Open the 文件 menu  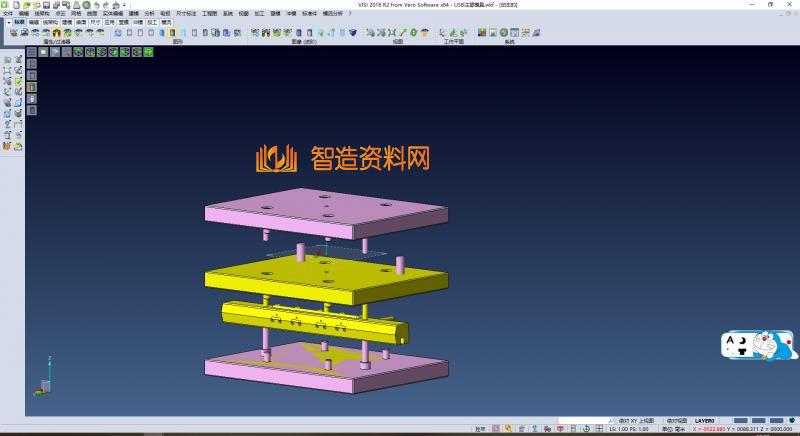8,13
